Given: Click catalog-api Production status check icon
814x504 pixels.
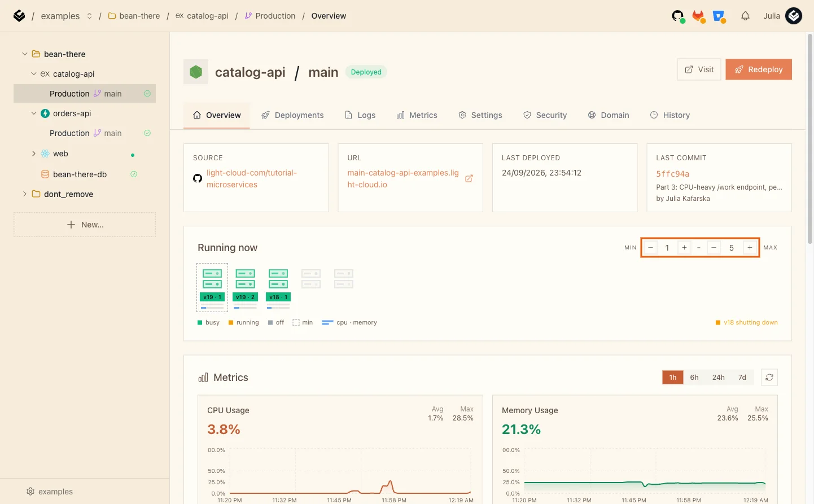Looking at the screenshot, I should [x=147, y=94].
